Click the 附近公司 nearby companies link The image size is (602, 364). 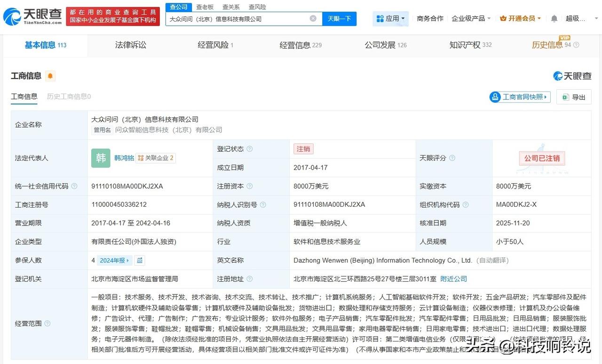[x=453, y=279]
